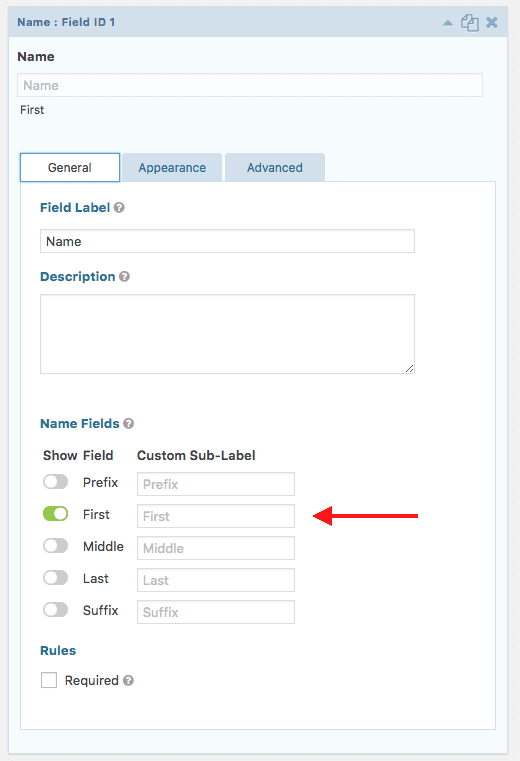Check the Required checkbox
The height and width of the screenshot is (761, 520).
pyautogui.click(x=49, y=680)
